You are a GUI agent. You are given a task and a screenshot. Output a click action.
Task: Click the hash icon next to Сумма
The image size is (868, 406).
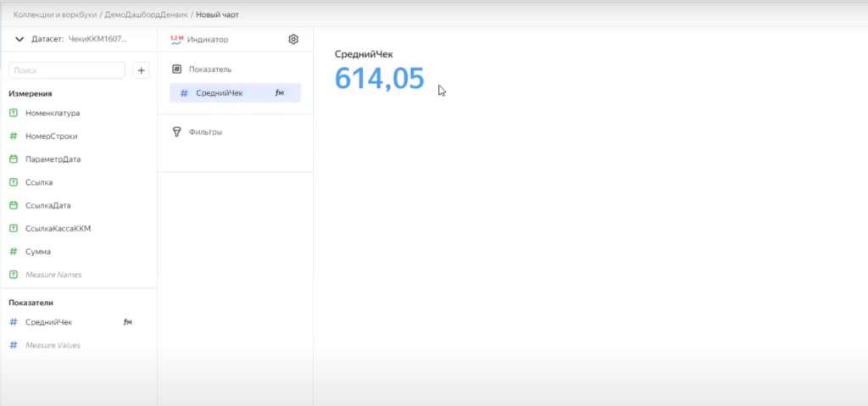(14, 252)
